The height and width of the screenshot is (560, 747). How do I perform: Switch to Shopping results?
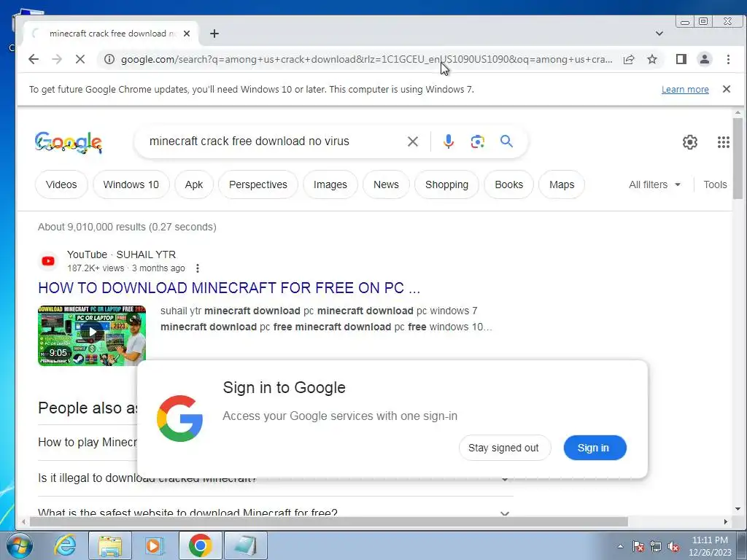[447, 184]
